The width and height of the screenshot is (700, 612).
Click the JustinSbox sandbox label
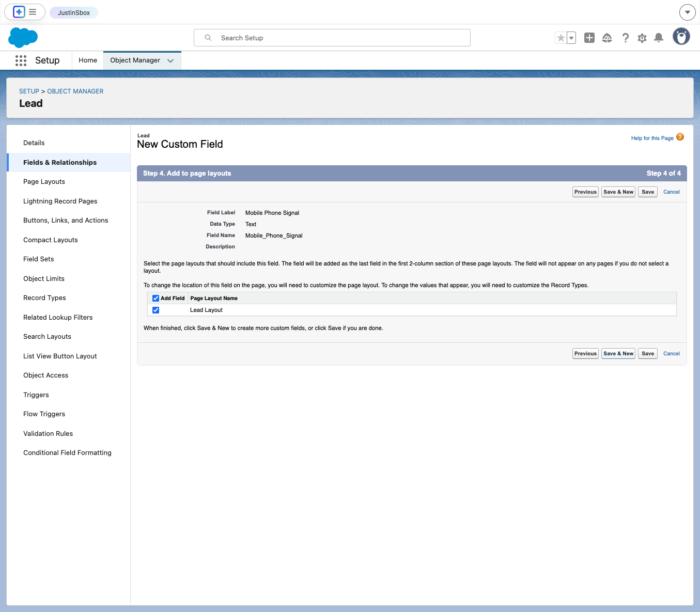point(74,12)
